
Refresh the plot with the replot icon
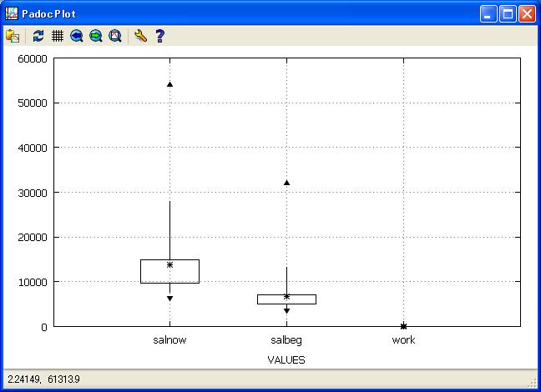(38, 36)
